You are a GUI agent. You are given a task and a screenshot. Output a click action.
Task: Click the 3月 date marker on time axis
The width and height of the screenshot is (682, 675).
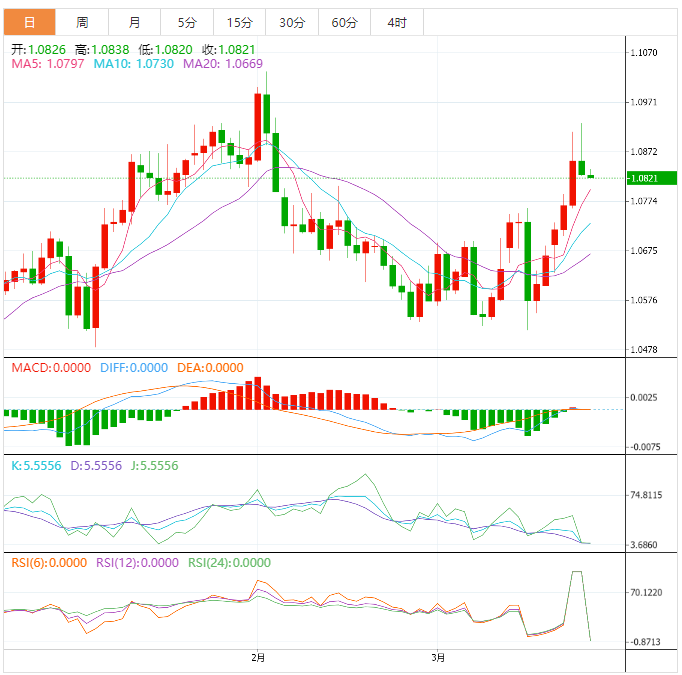tap(438, 658)
